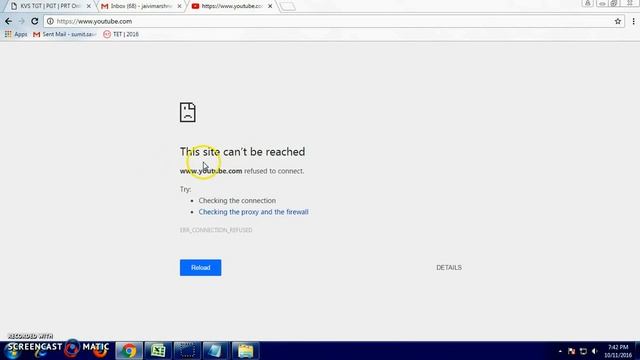Open Chrome from the taskbar
This screenshot has width=640, height=360.
pyautogui.click(x=129, y=351)
